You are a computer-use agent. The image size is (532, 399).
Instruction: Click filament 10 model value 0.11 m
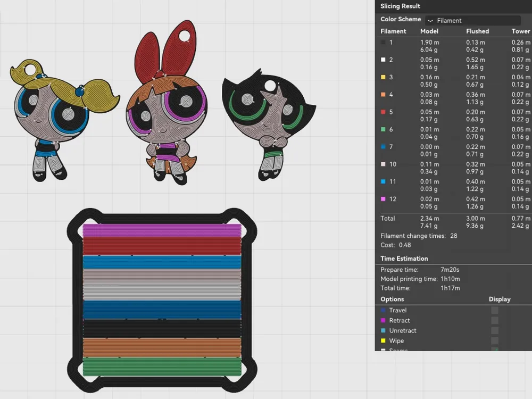tap(429, 164)
